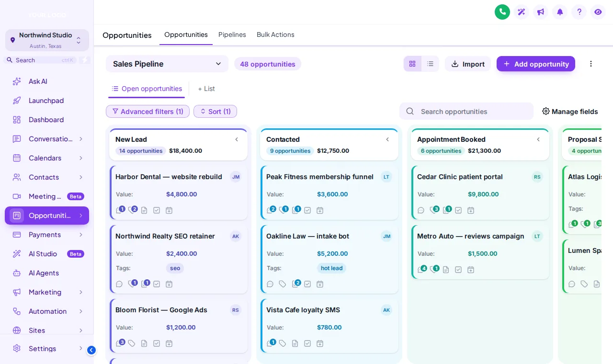Open AI Studio in the sidebar
The width and height of the screenshot is (613, 364).
click(47, 254)
